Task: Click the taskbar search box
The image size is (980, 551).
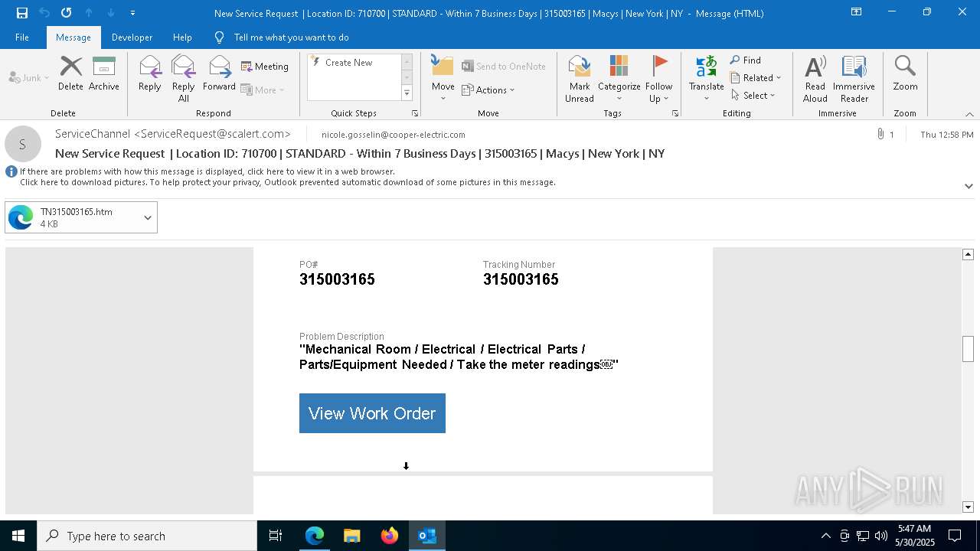Action: [147, 536]
